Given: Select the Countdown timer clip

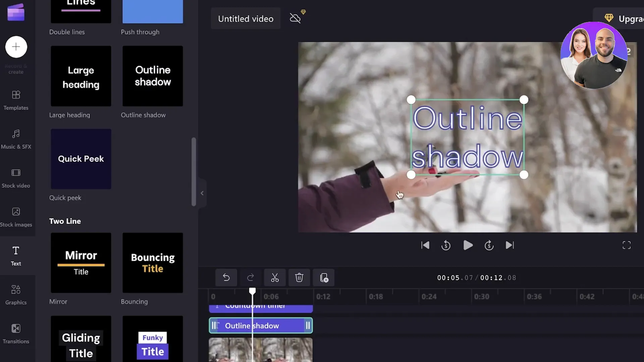Looking at the screenshot, I should [261, 308].
